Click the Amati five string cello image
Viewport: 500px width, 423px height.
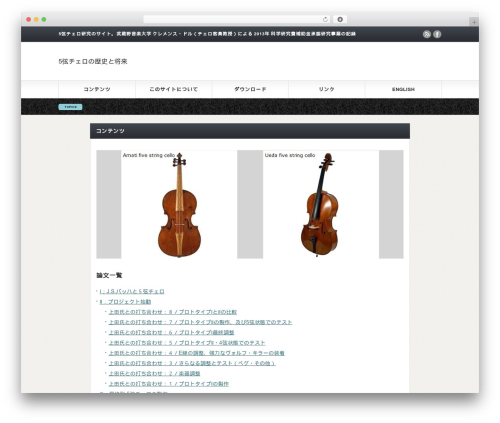click(x=179, y=205)
